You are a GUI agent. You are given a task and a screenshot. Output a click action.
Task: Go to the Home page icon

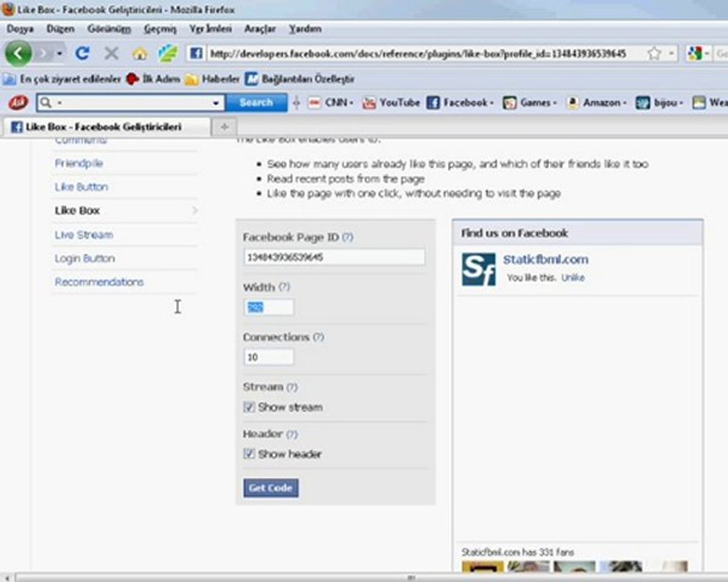pos(140,54)
